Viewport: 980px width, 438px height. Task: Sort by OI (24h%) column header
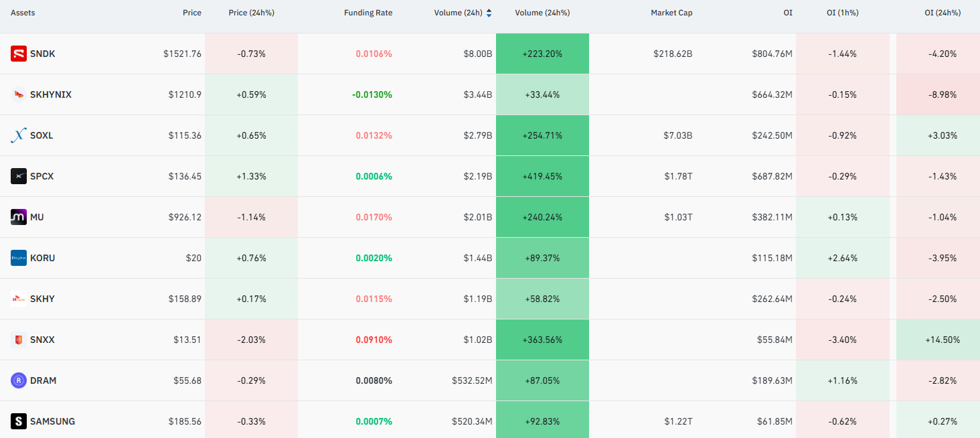click(943, 13)
